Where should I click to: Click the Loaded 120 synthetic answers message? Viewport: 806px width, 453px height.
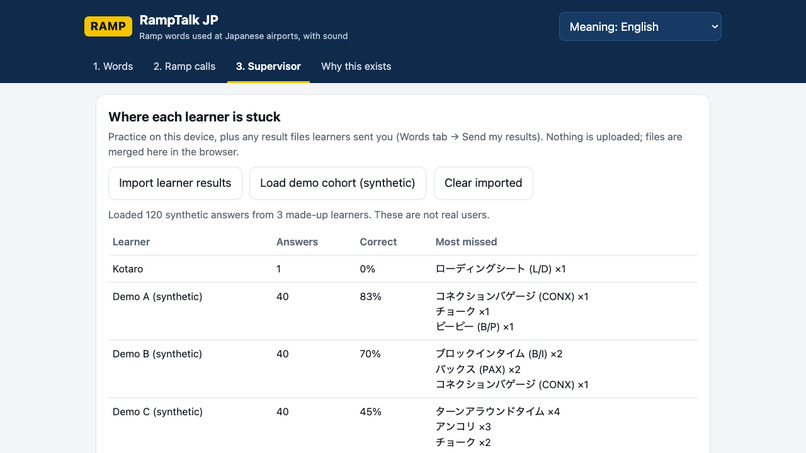[299, 215]
